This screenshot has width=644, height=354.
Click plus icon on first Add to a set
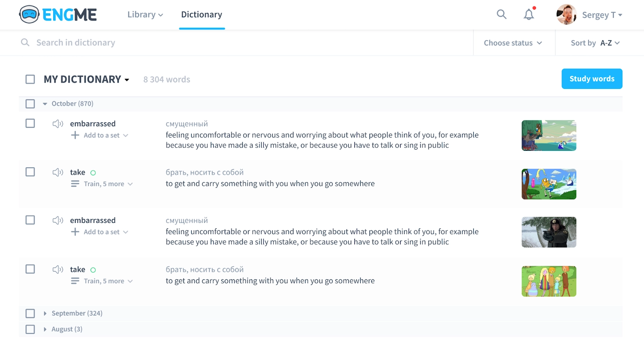[x=75, y=135]
